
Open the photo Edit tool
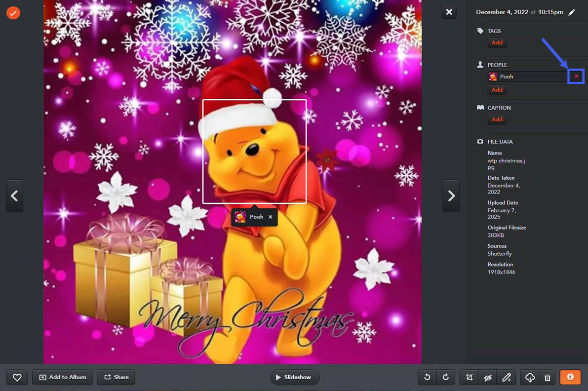[506, 377]
